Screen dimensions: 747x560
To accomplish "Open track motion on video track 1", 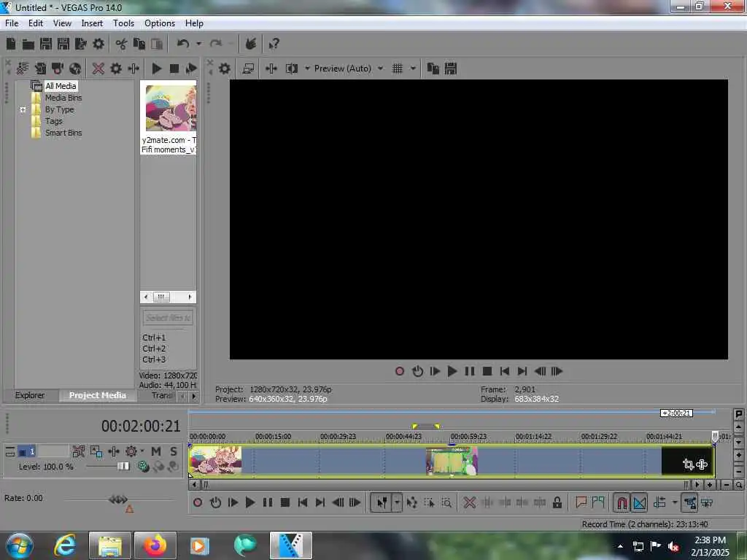I will (x=96, y=451).
